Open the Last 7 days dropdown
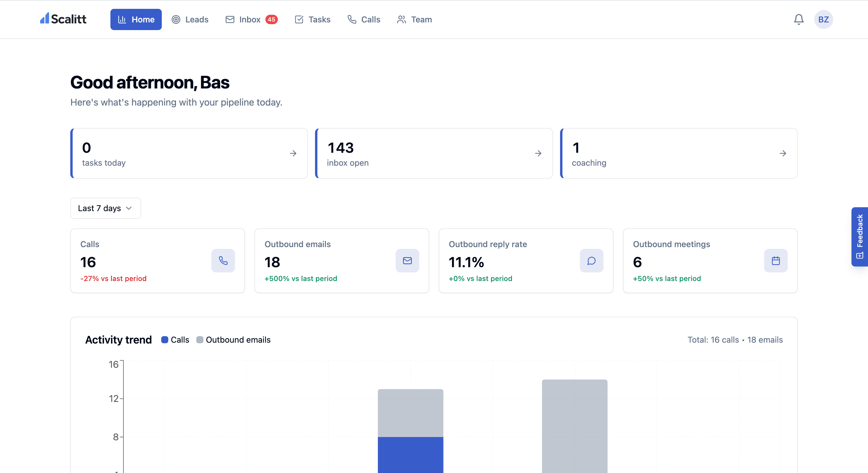Viewport: 868px width, 473px height. coord(105,208)
